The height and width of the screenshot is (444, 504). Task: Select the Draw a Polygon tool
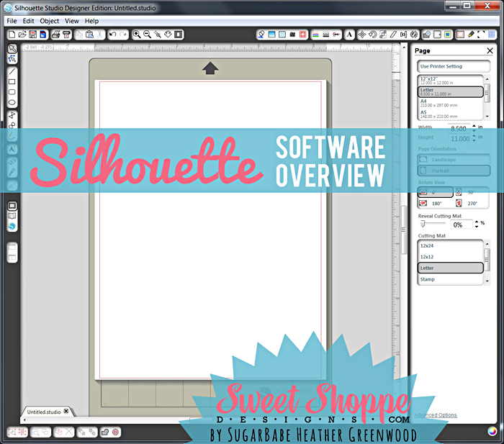(x=12, y=115)
